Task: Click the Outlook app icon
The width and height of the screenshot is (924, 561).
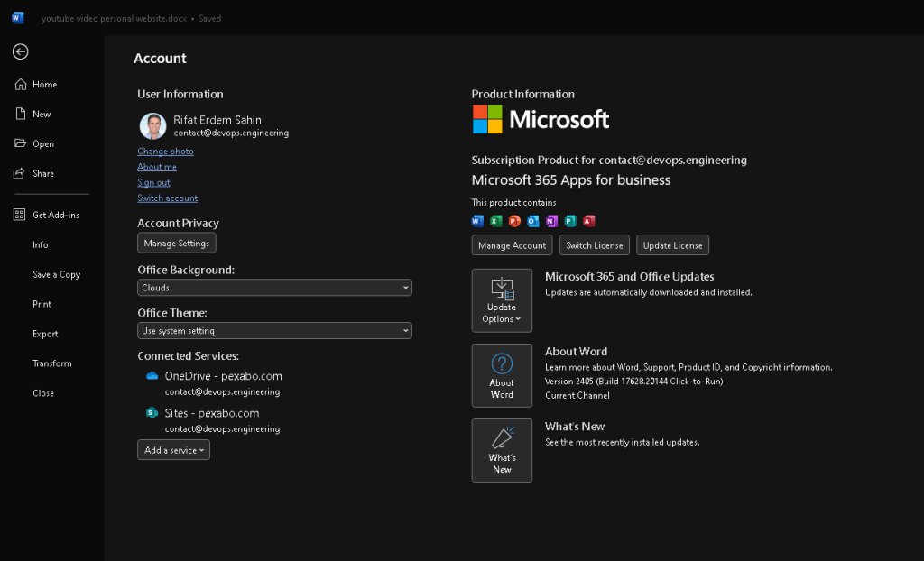Action: point(533,221)
